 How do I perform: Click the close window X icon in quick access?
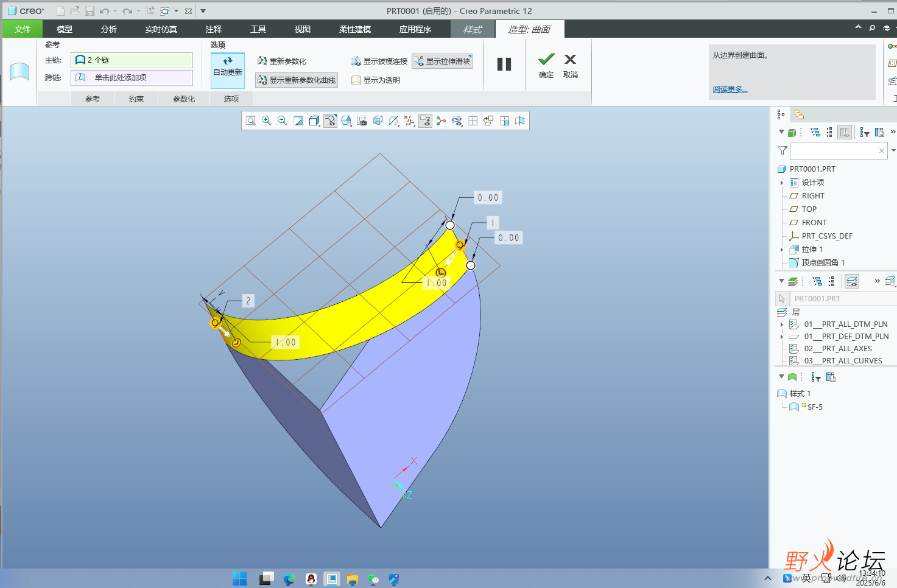click(189, 11)
